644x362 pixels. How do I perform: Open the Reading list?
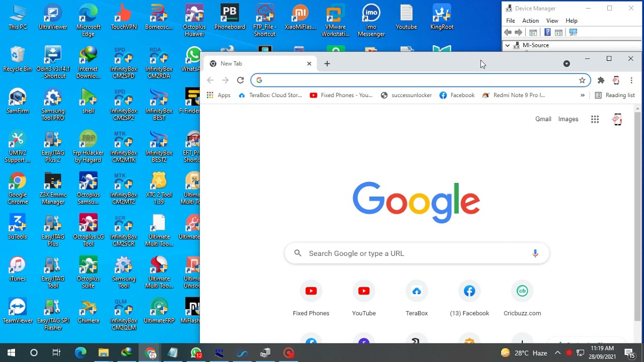point(615,95)
